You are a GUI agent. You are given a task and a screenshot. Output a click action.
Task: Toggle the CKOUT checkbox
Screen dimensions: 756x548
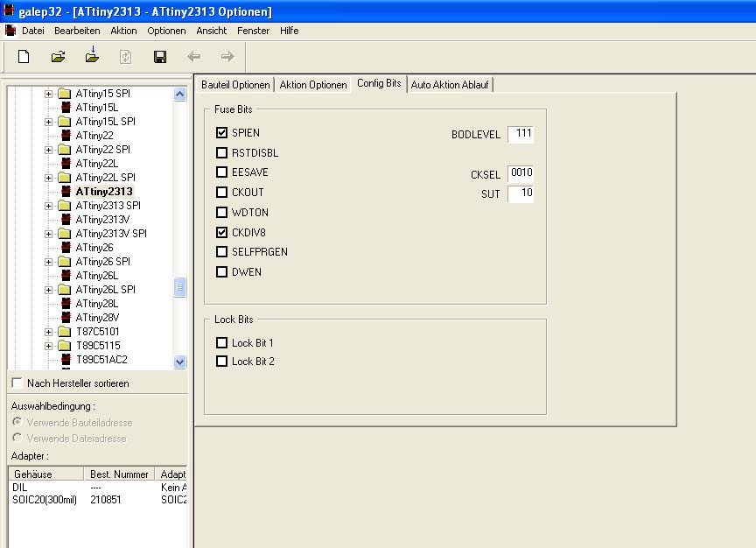[x=221, y=192]
